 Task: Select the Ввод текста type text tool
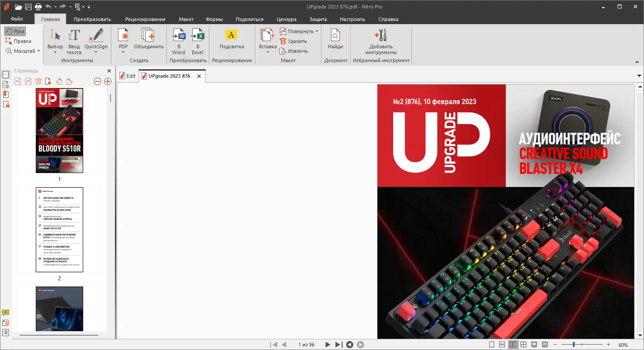tap(74, 42)
